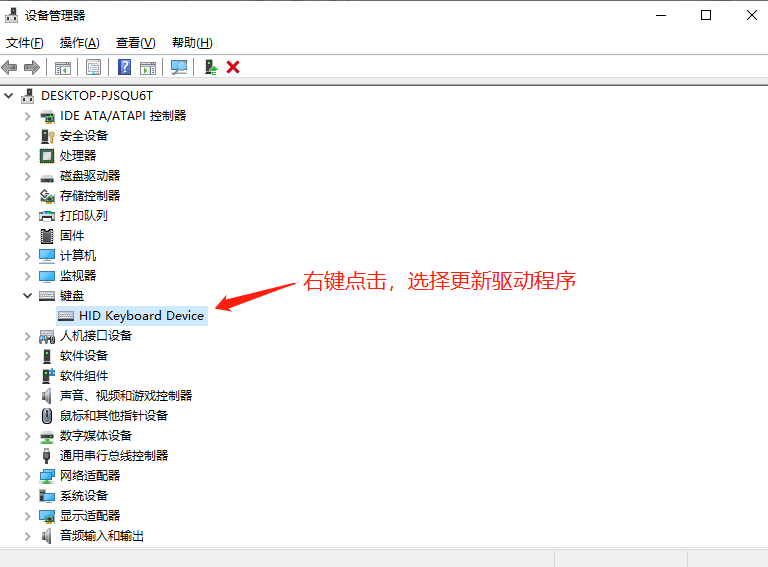
Task: Click the Update driver green-arrow icon
Action: (x=211, y=67)
